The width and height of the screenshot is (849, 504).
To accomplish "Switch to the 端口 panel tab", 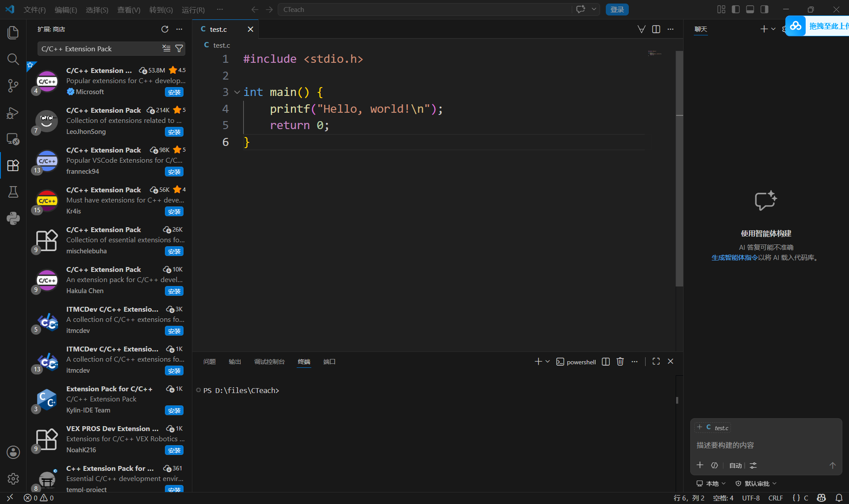I will [x=329, y=362].
